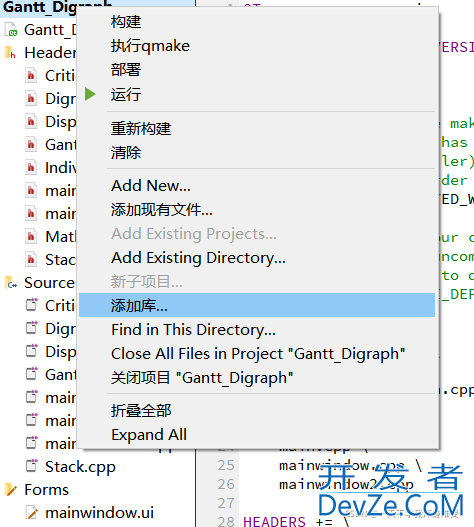Click the Math header file icon
This screenshot has width=474, height=527.
pyautogui.click(x=31, y=237)
